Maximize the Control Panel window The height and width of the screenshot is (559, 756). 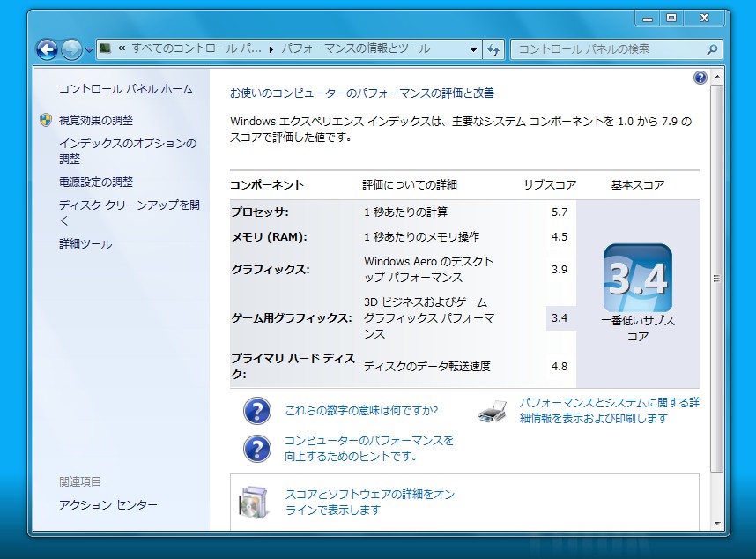coord(671,19)
